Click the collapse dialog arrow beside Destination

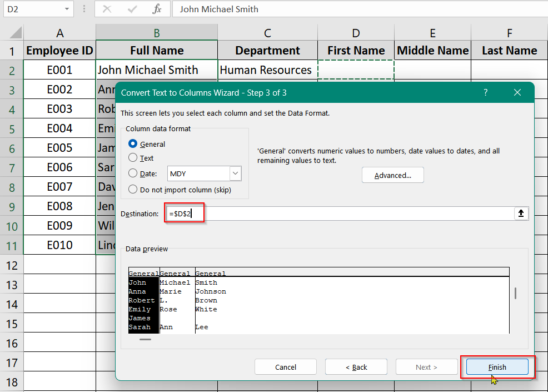pos(521,214)
